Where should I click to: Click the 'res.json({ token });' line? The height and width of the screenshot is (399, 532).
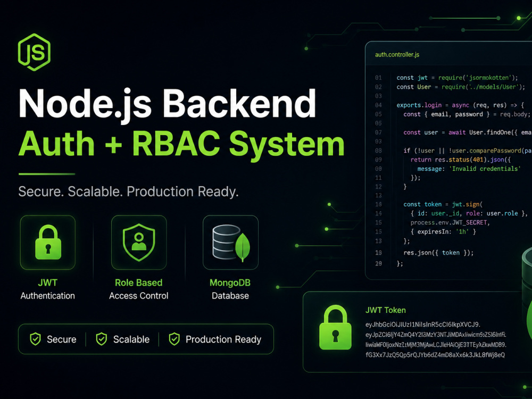(x=438, y=253)
